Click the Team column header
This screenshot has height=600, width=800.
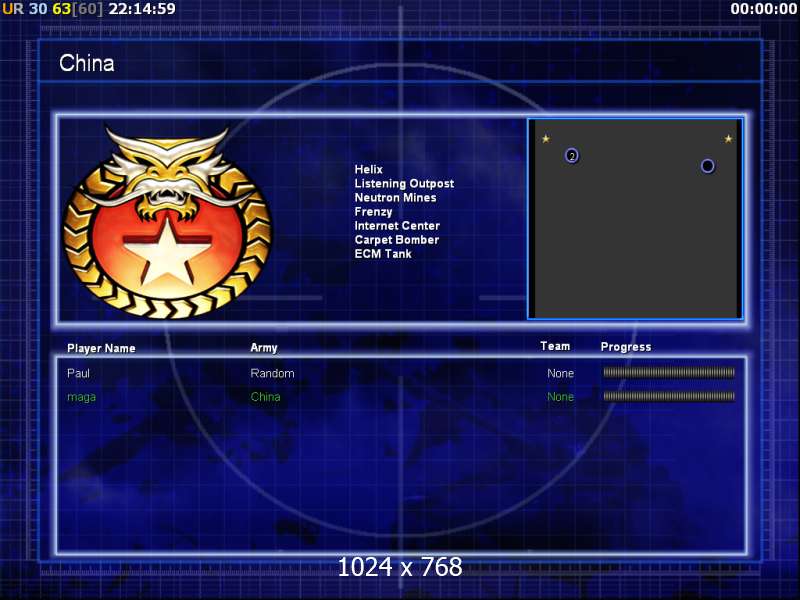pyautogui.click(x=555, y=346)
